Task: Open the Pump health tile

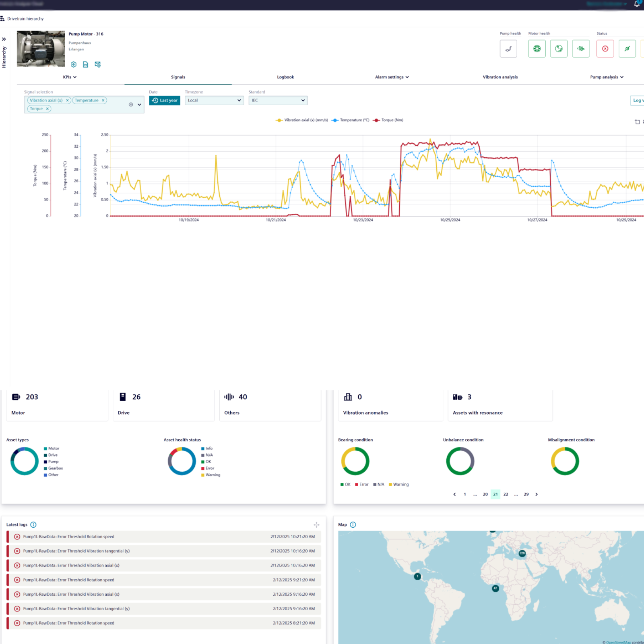Action: [x=508, y=49]
